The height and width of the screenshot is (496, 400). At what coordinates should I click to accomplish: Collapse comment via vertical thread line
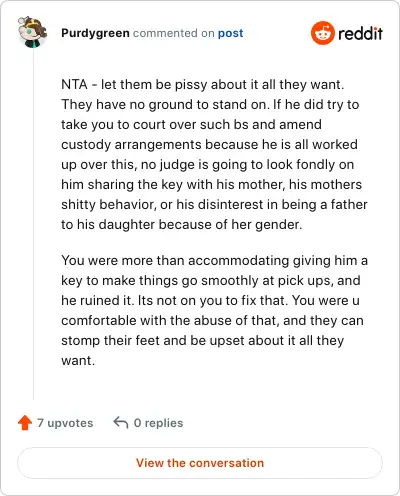tap(33, 223)
